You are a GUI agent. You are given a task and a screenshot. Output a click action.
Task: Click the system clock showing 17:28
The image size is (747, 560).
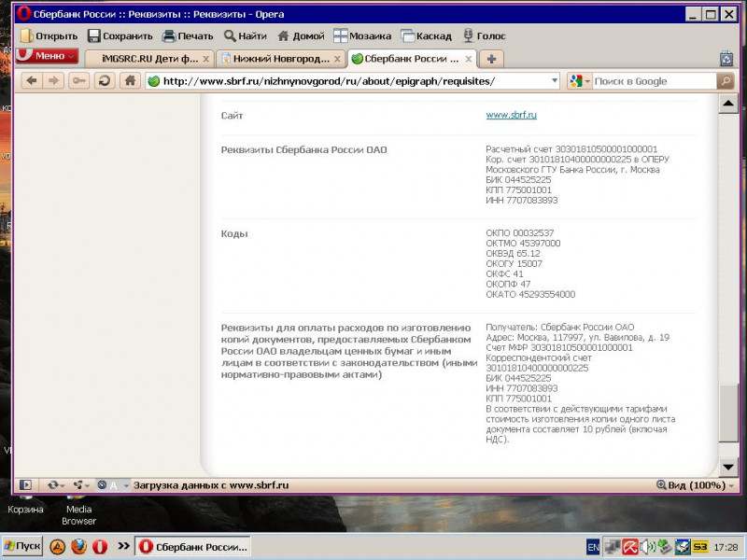tap(726, 547)
